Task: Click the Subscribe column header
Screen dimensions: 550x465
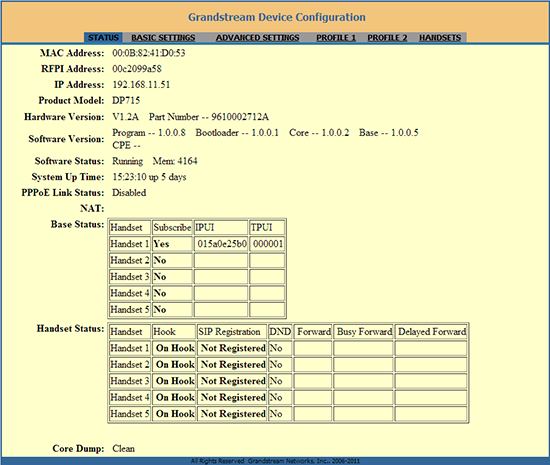Action: point(172,228)
